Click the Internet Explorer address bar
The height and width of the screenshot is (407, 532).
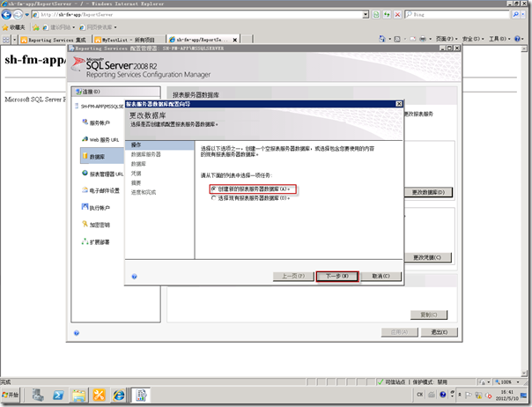click(x=197, y=15)
